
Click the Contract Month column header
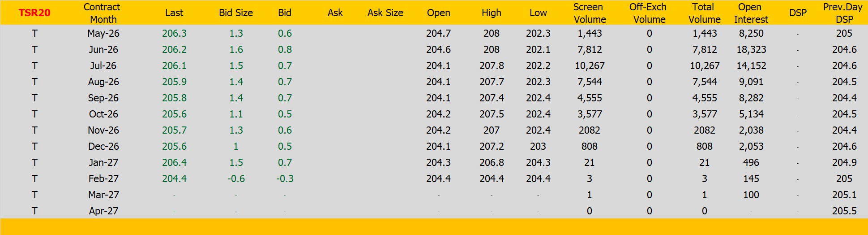103,13
